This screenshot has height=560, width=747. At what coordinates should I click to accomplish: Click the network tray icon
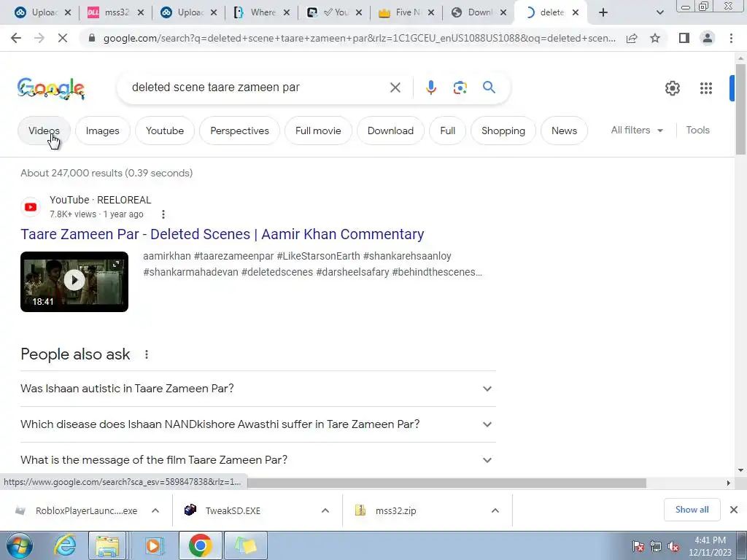(656, 547)
